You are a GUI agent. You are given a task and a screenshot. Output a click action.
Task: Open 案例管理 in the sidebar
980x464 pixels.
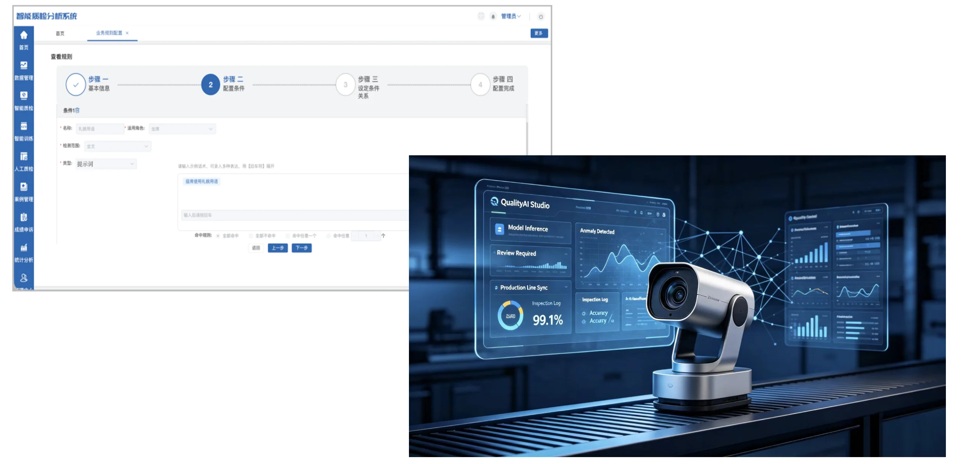point(24,192)
